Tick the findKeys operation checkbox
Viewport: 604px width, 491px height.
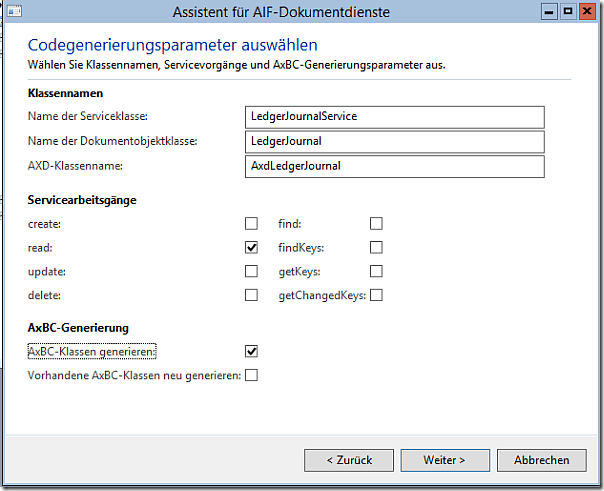click(376, 247)
